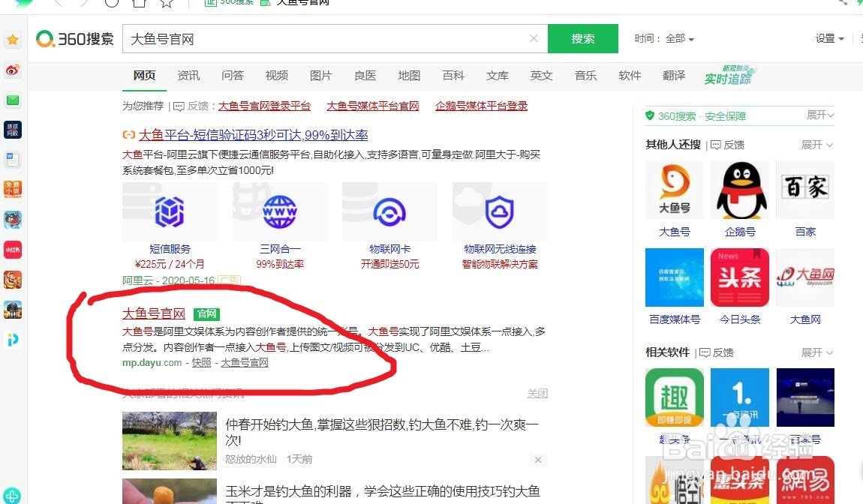The height and width of the screenshot is (504, 863).
Task: Switch to the 文库 tab
Action: (497, 76)
